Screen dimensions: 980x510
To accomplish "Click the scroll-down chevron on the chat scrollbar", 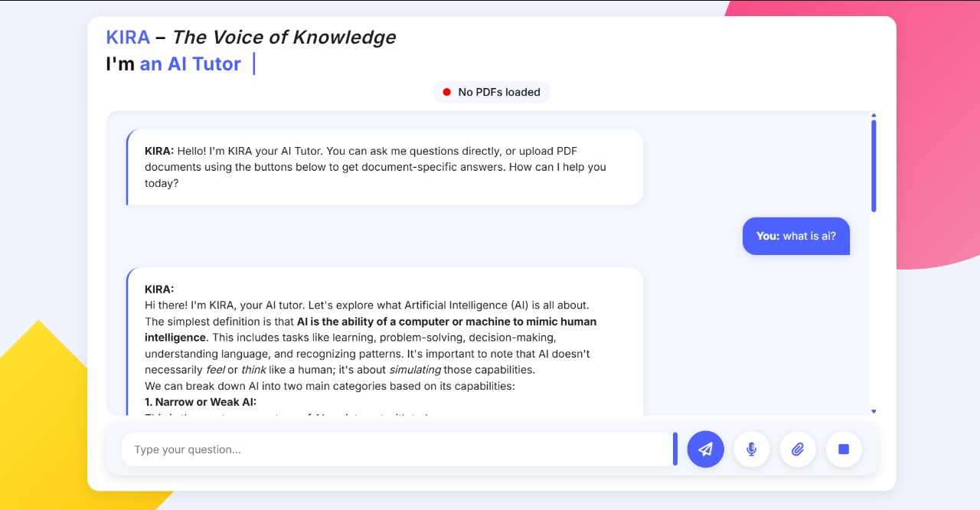I will (874, 411).
